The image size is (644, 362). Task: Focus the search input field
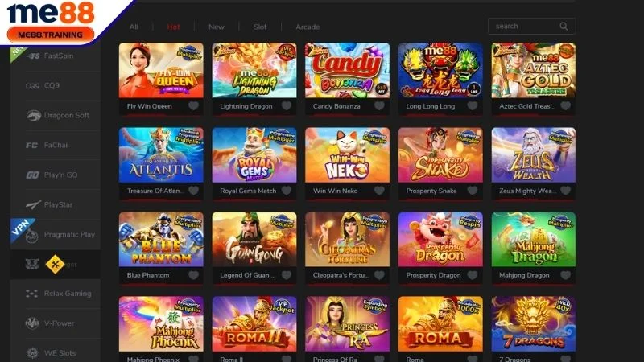526,27
